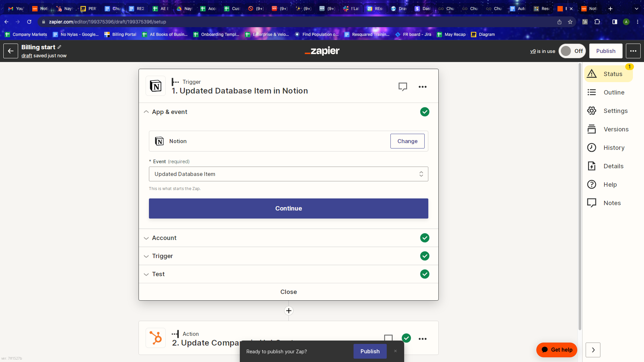644x362 pixels.
Task: Add a comment on the trigger step
Action: 402,87
